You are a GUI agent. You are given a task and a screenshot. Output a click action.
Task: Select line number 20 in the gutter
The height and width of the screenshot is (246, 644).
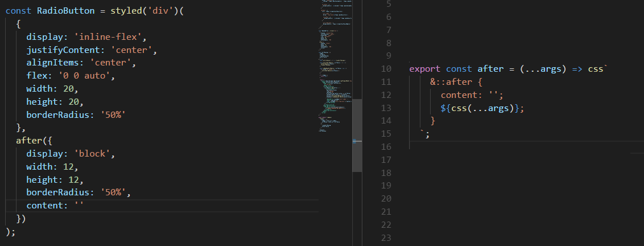(x=386, y=199)
